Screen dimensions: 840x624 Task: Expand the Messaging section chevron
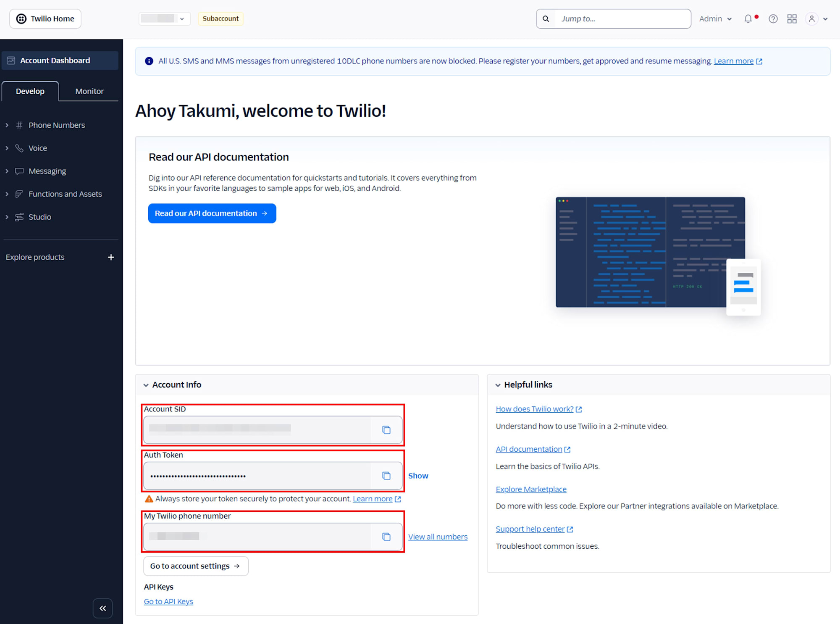(7, 171)
